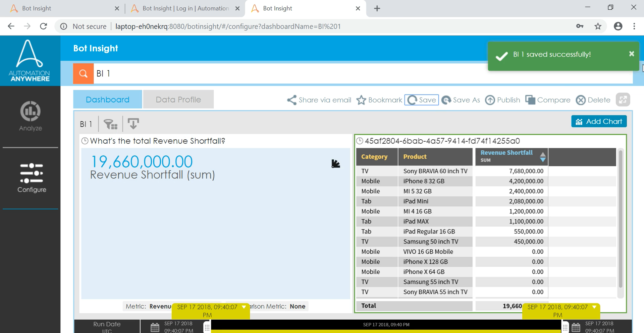
Task: Select the "MI 4 16 GB" product cell
Action: pyautogui.click(x=435, y=211)
